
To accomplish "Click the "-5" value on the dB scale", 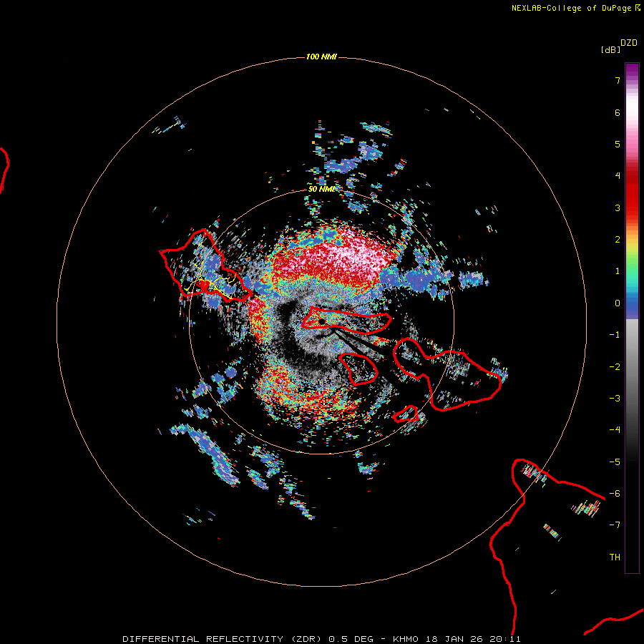I will (615, 462).
